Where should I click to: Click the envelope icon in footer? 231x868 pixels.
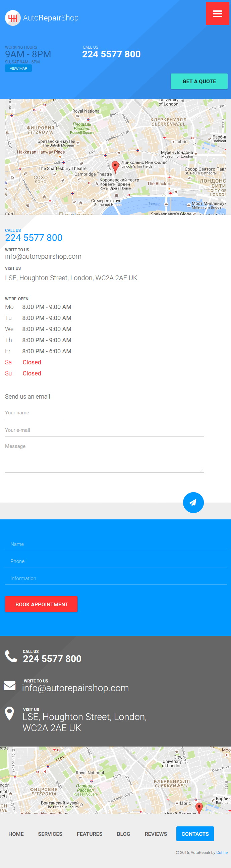tap(10, 686)
